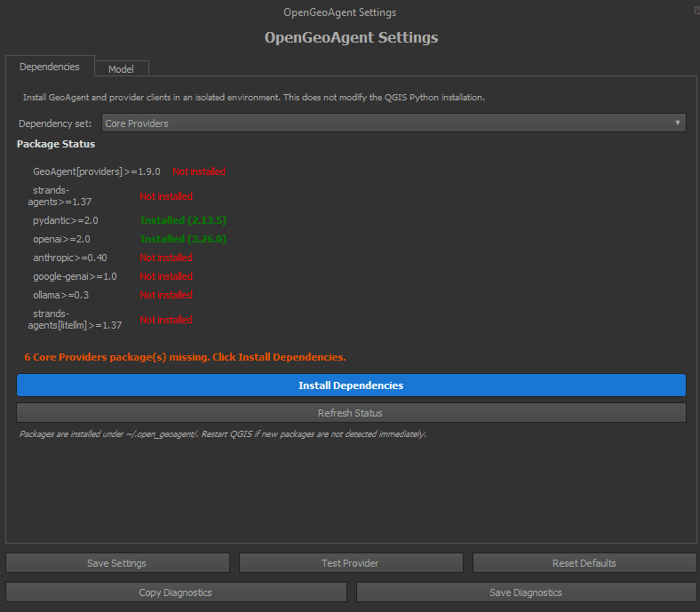Switch to the Model tab
The width and height of the screenshot is (700, 612).
(x=121, y=68)
